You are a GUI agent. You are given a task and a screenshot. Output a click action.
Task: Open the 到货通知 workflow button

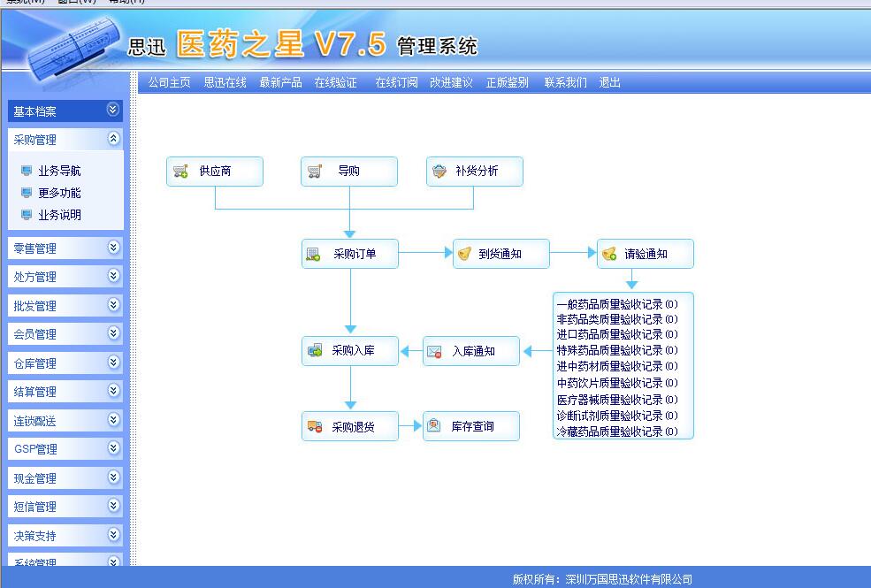click(501, 254)
